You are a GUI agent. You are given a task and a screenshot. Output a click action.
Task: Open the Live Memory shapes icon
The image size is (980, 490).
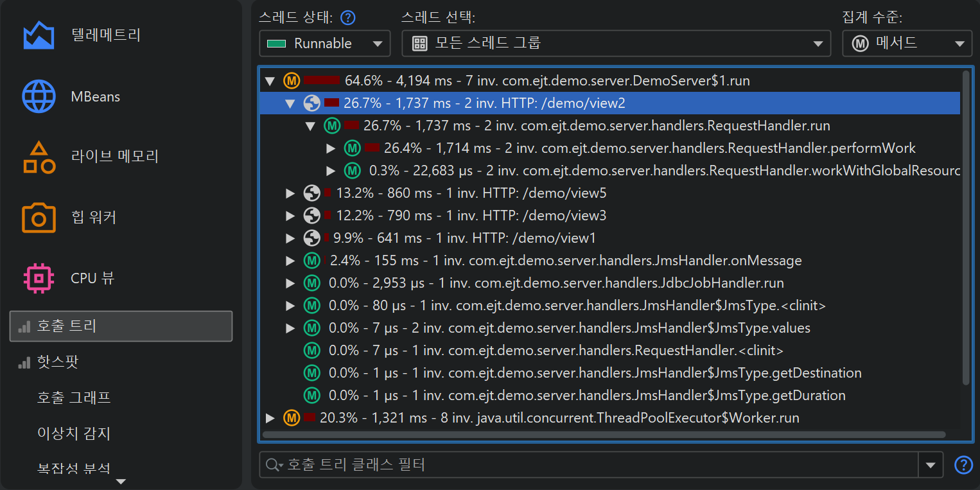(39, 157)
